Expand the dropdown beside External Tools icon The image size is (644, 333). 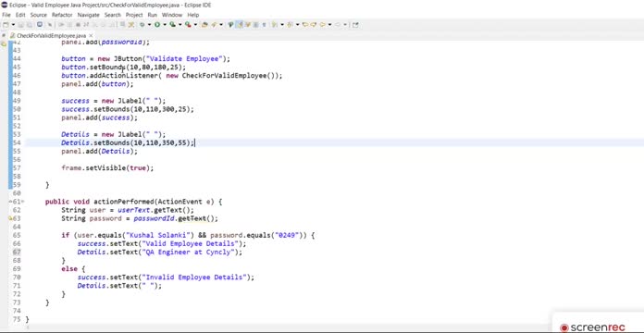tap(195, 25)
